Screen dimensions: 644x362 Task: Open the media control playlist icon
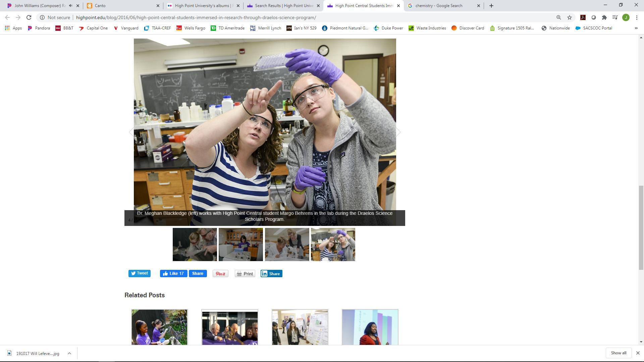tap(615, 17)
